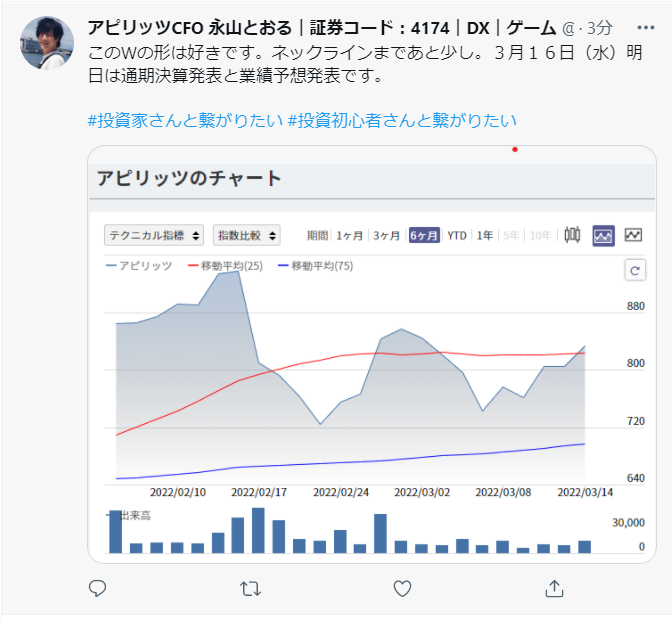Select the 5年 period tab
Screen dimensions: 672x622
[x=511, y=235]
